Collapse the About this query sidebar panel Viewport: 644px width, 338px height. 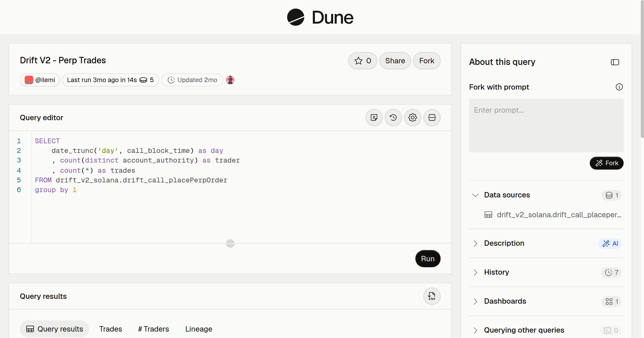(615, 62)
